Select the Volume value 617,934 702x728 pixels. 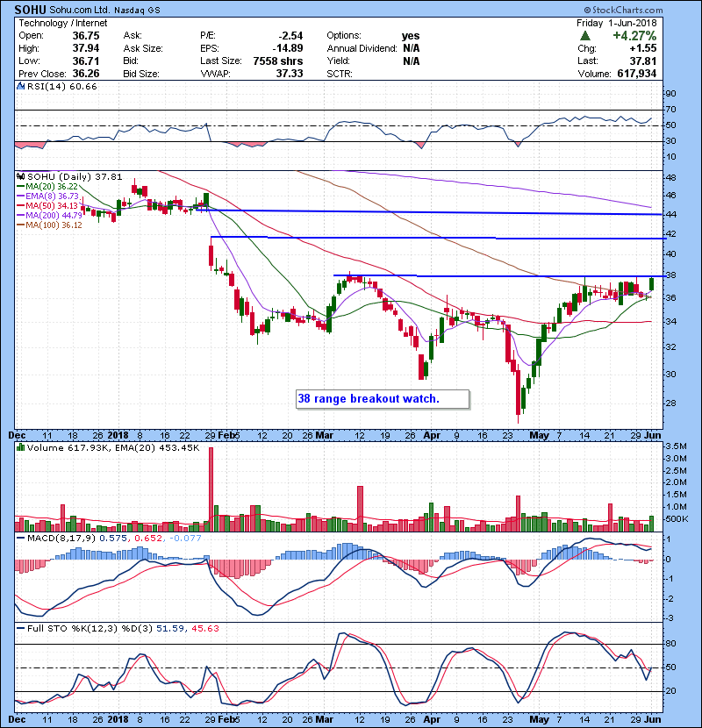[x=637, y=74]
